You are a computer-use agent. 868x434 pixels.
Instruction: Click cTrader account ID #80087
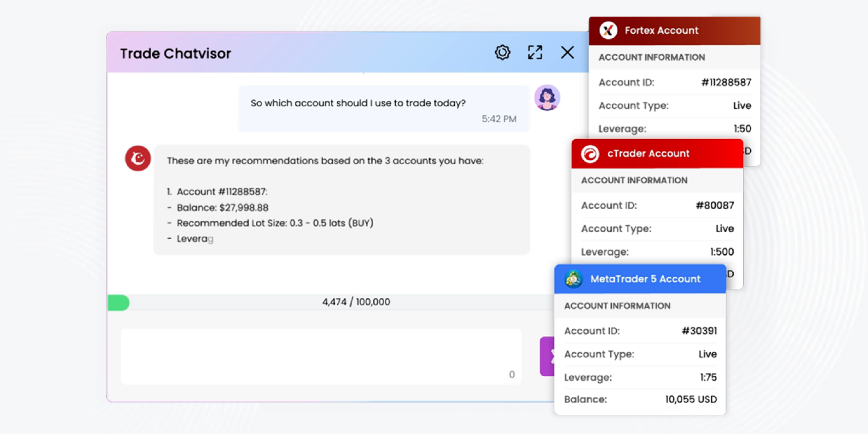[714, 205]
